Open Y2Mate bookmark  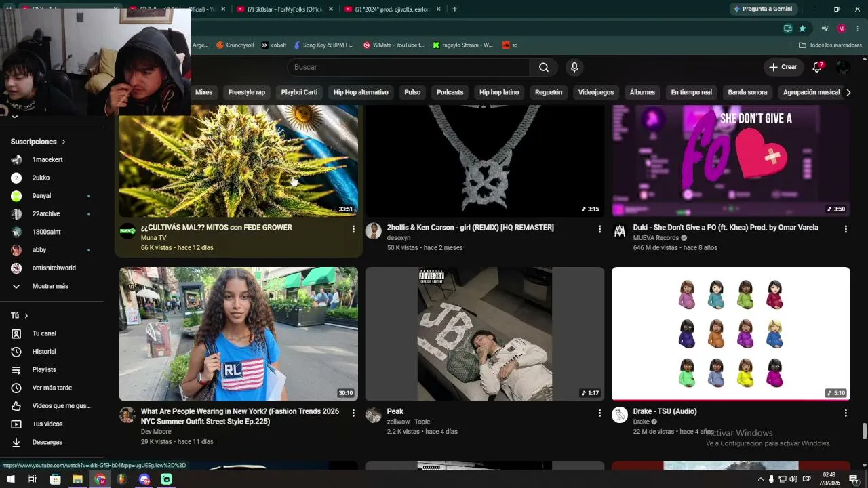coord(393,45)
